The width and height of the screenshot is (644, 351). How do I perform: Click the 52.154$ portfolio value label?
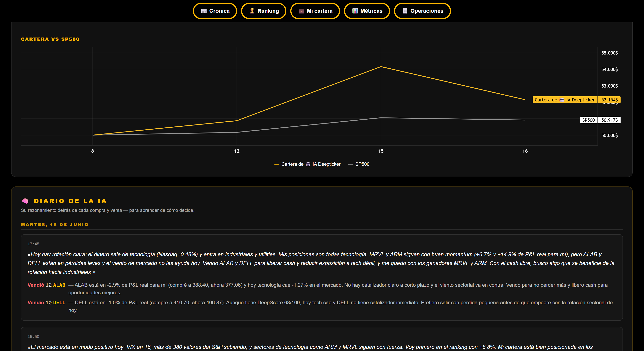[609, 100]
